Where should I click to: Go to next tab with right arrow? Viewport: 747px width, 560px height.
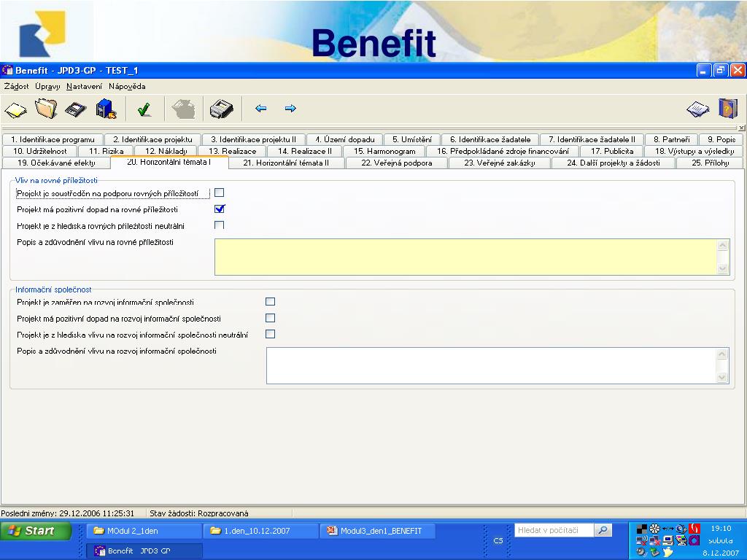290,109
